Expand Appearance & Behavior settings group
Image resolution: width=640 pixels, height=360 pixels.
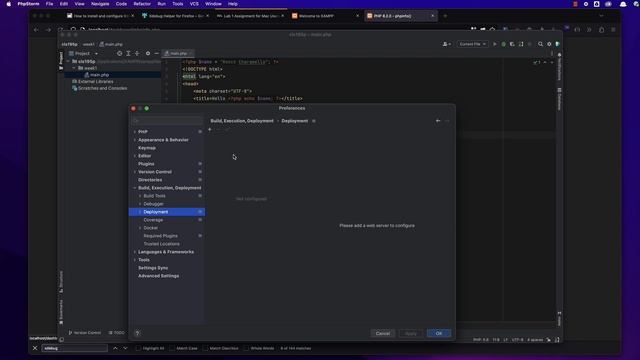(135, 140)
